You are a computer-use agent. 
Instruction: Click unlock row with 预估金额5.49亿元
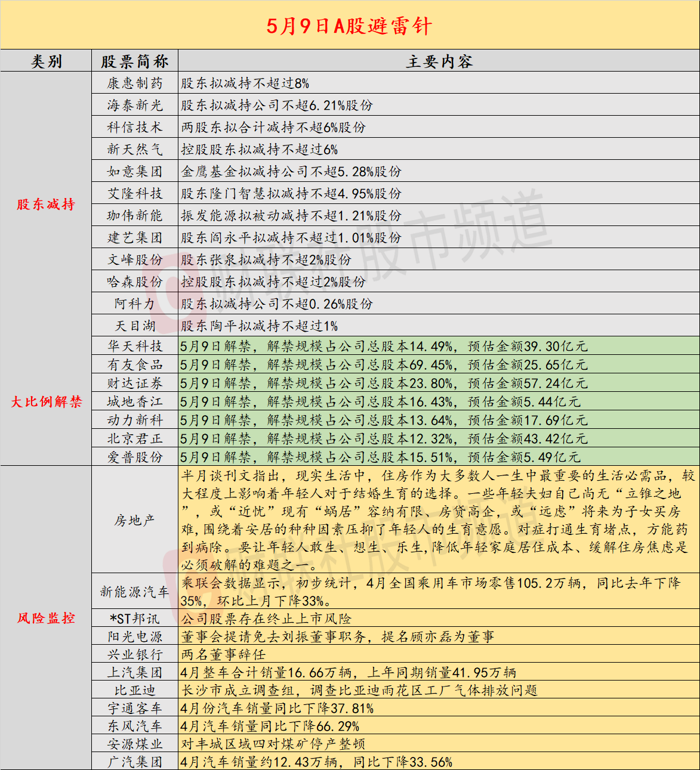tap(439, 457)
